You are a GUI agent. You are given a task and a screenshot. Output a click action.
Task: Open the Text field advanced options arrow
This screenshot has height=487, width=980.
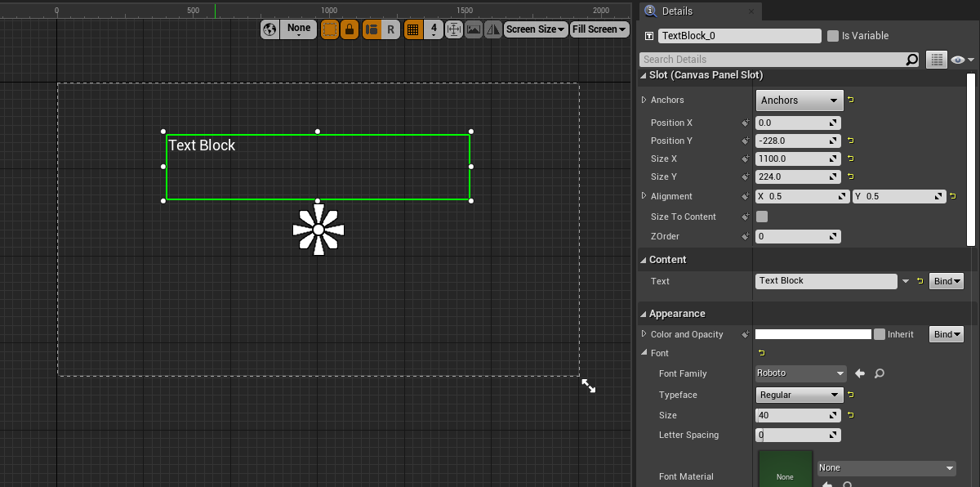pos(906,281)
